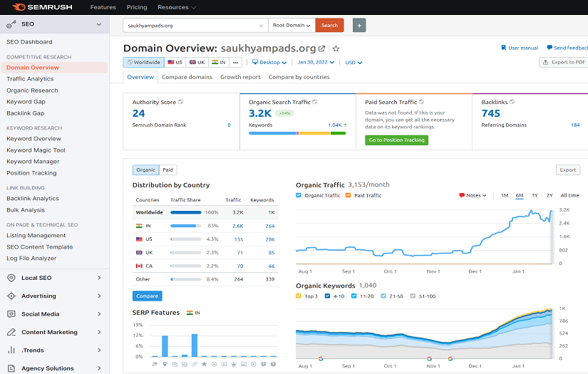Click the blue Compare button
This screenshot has height=374, width=588.
147,296
